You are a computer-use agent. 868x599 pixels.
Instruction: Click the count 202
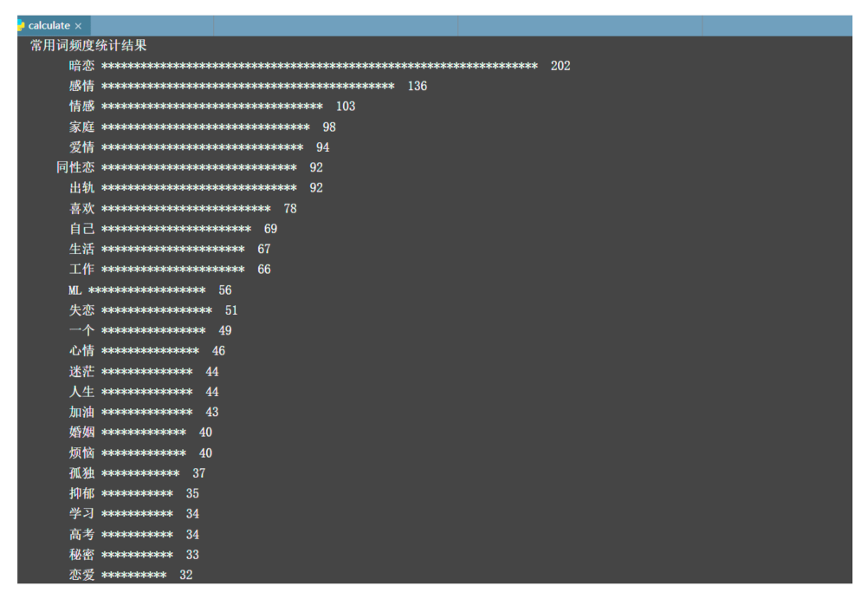[560, 66]
